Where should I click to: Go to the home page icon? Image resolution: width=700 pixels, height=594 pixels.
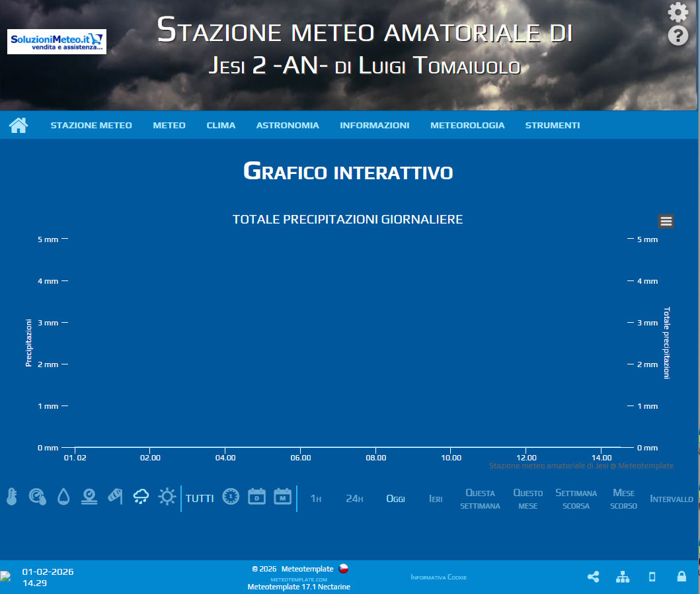19,125
